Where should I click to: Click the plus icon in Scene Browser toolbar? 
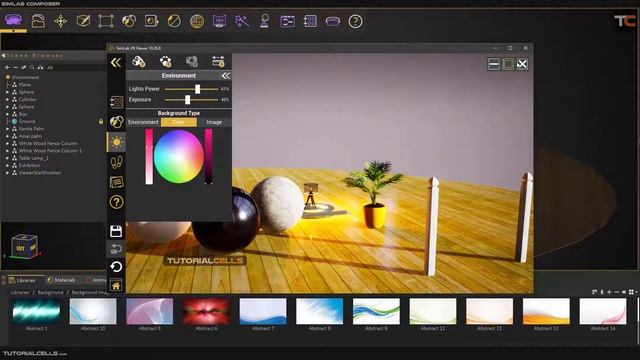coord(7,67)
